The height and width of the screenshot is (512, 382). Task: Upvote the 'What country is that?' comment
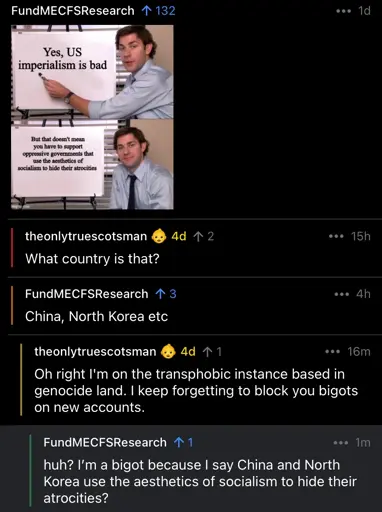coord(198,236)
